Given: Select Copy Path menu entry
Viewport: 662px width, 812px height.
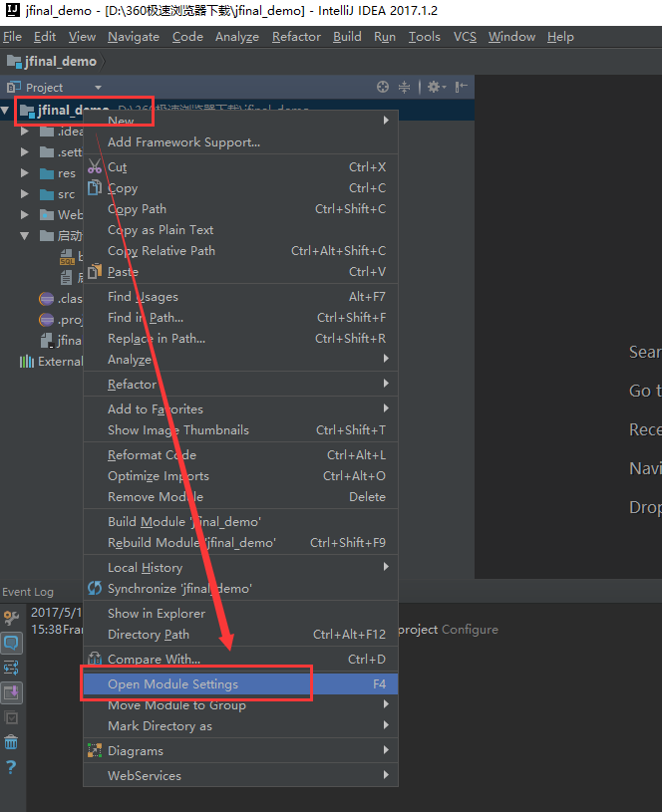Looking at the screenshot, I should (x=240, y=208).
